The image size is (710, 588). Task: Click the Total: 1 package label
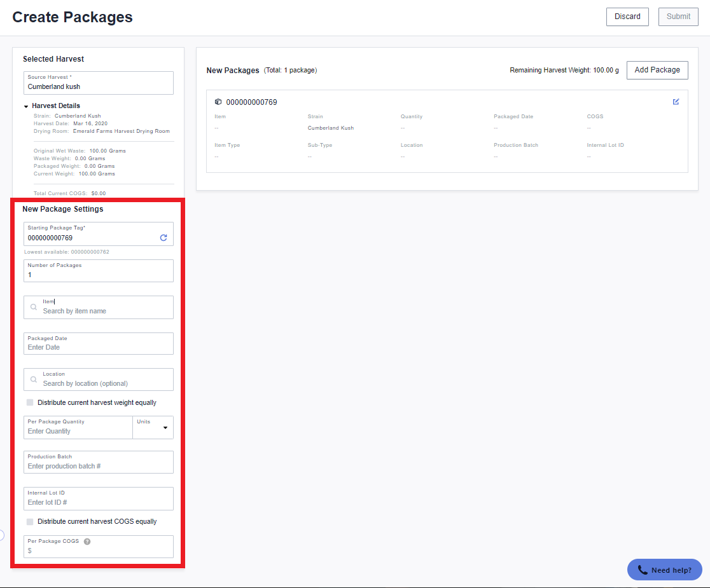coord(290,70)
